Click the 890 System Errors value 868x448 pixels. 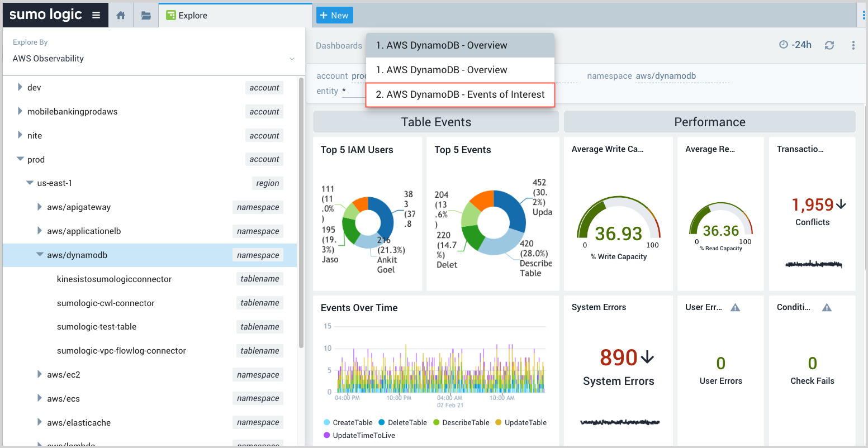pos(619,358)
